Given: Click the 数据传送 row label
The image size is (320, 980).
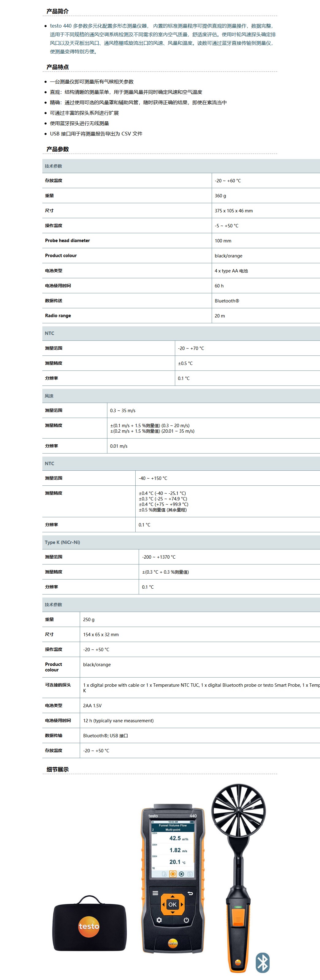Looking at the screenshot, I should pos(54,301).
